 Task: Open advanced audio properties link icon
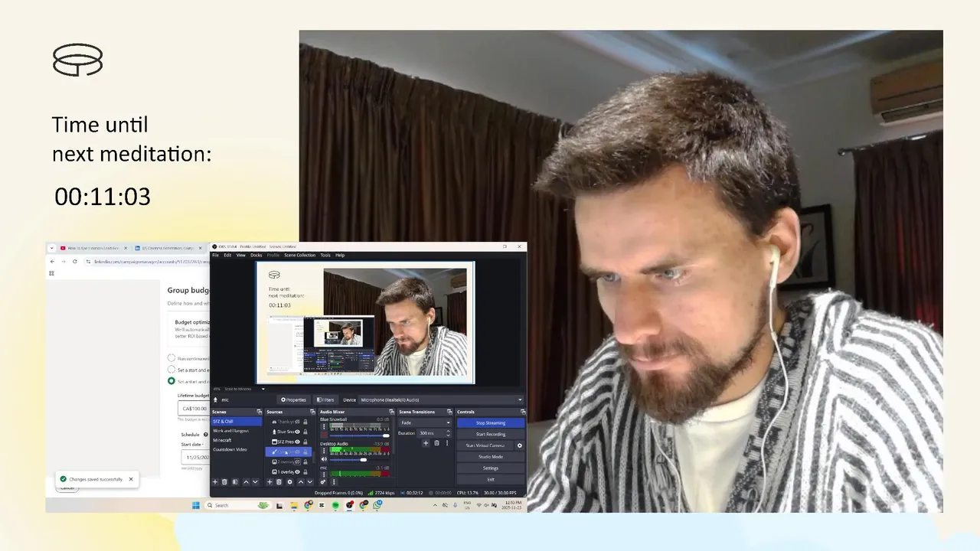[323, 482]
